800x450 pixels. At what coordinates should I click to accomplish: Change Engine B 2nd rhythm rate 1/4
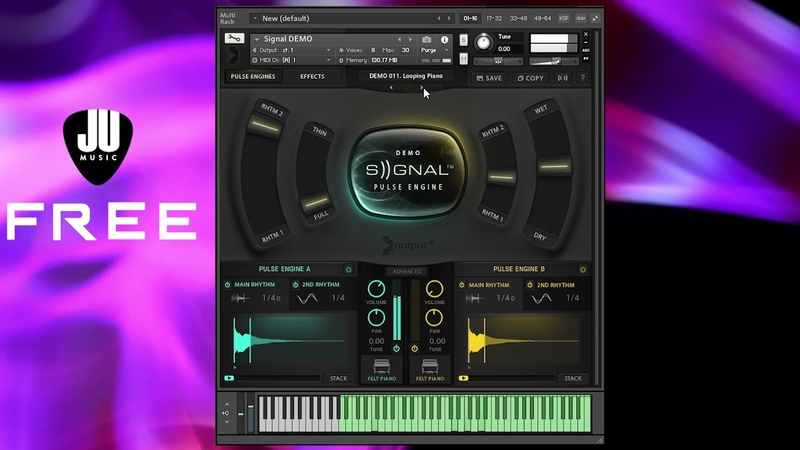click(572, 298)
